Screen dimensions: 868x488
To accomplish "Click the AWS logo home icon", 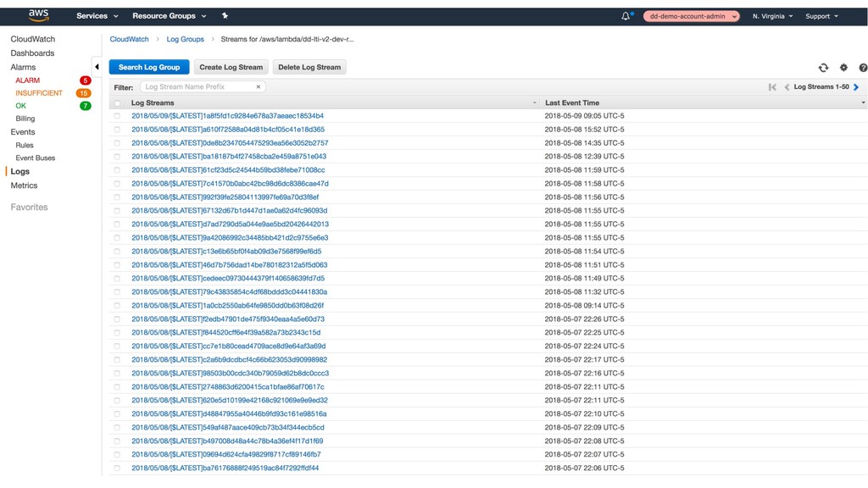I will [39, 15].
